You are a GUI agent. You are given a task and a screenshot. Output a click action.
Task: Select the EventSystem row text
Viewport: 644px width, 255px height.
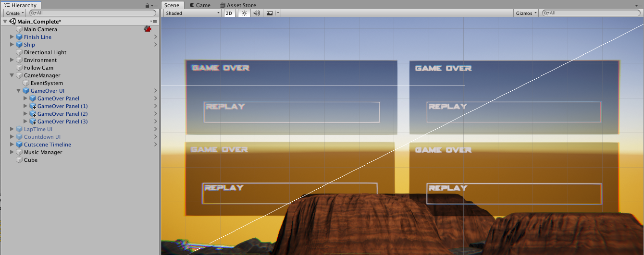(x=47, y=83)
